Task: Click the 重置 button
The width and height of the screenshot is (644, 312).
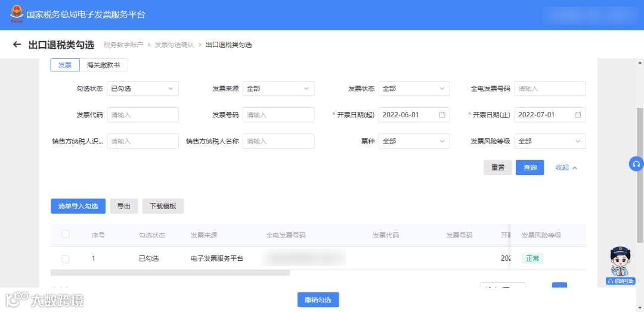Action: pos(498,168)
